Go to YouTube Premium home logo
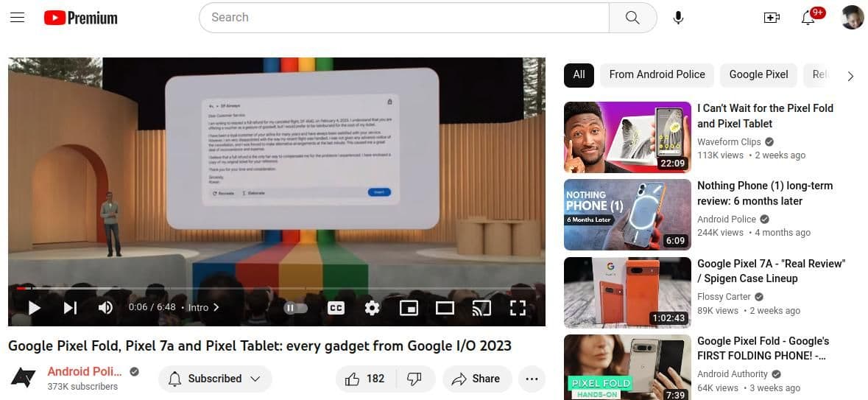 coord(81,18)
